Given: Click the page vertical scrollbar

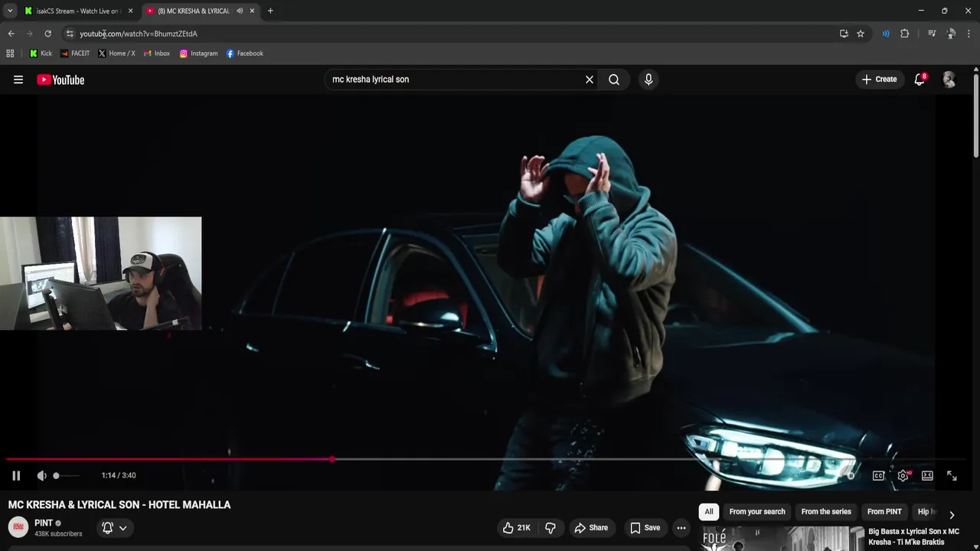Looking at the screenshot, I should tap(975, 115).
